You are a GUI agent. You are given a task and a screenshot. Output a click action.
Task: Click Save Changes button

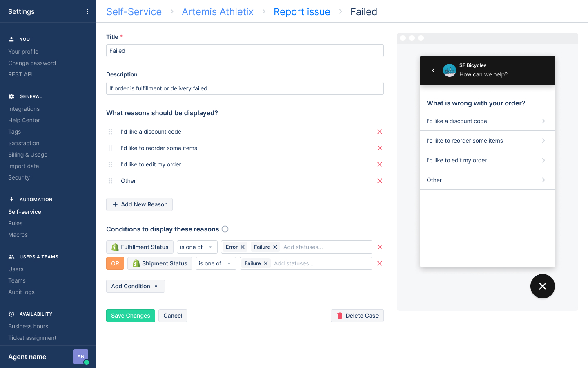point(131,316)
